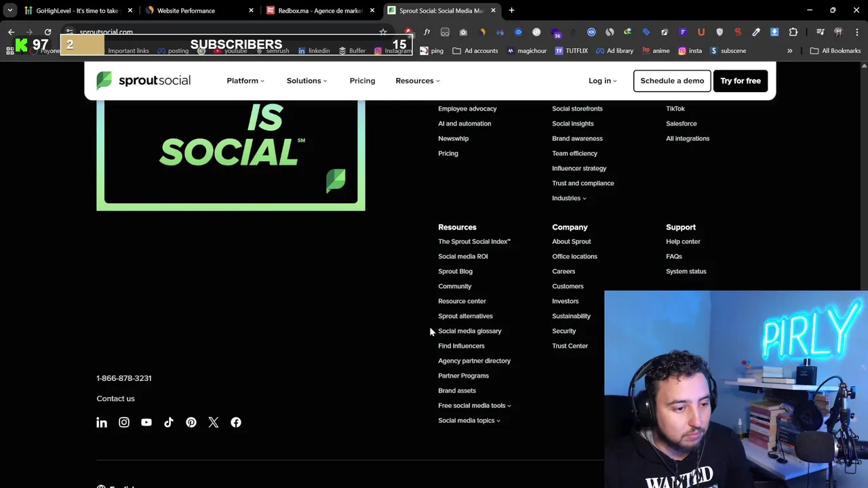This screenshot has width=868, height=488.
Task: Open the Chrome apps grid icon
Action: (x=10, y=51)
